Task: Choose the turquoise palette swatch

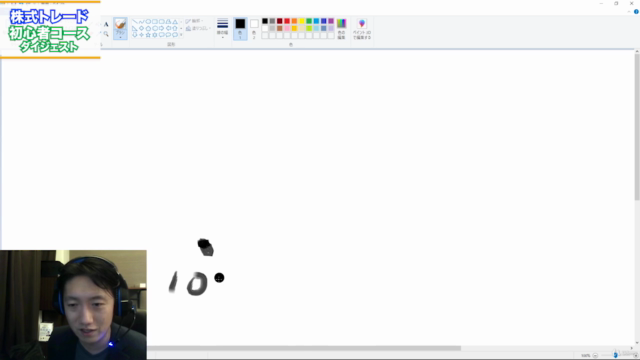Action: pyautogui.click(x=316, y=21)
